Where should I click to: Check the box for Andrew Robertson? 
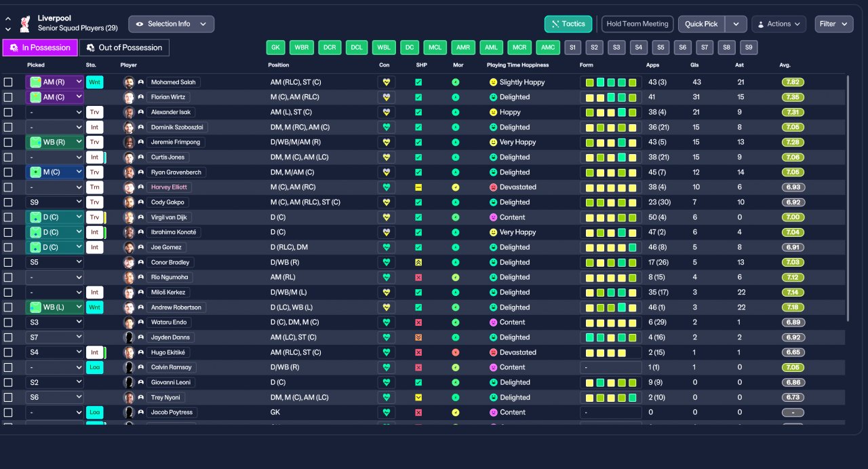(x=8, y=307)
